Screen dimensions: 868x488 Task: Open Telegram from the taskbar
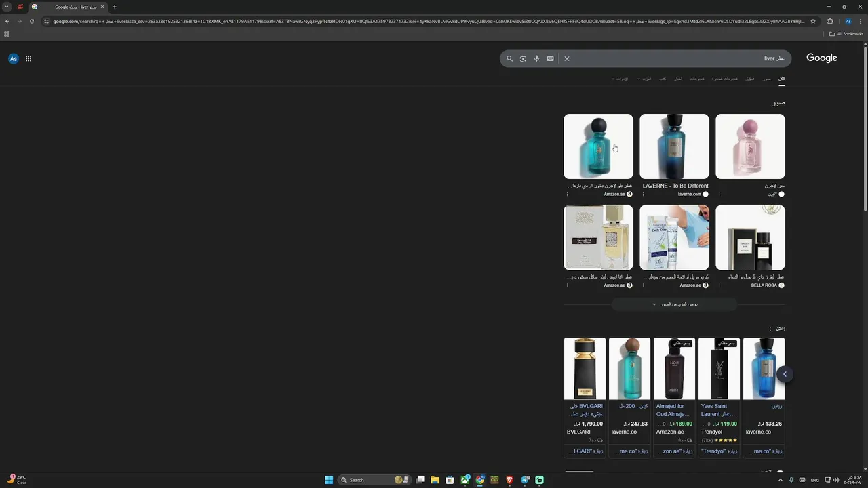525,480
